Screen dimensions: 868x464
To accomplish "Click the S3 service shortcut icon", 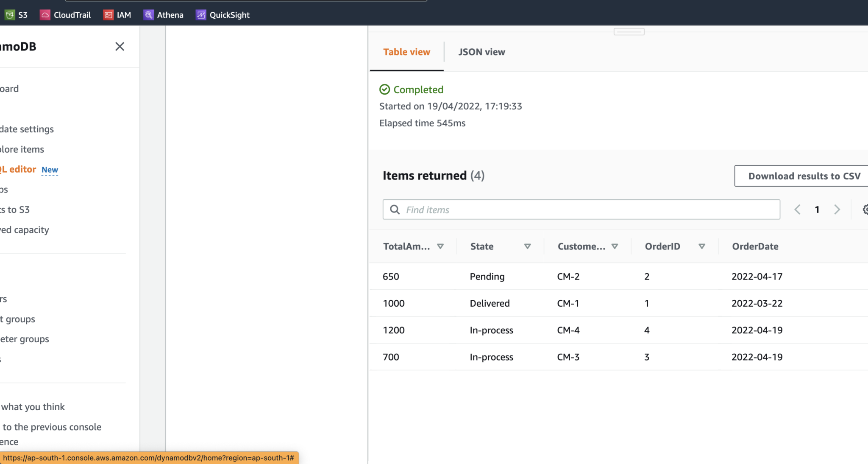I will (9, 15).
